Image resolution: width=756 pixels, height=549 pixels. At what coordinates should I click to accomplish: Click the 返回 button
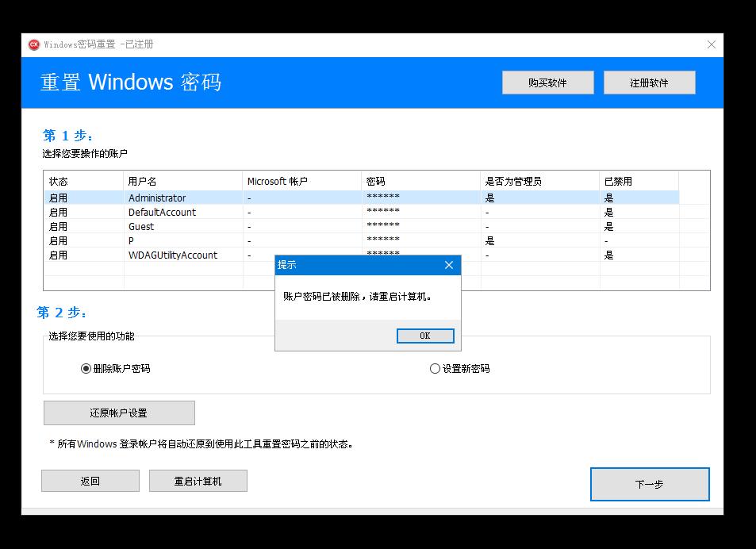(90, 481)
